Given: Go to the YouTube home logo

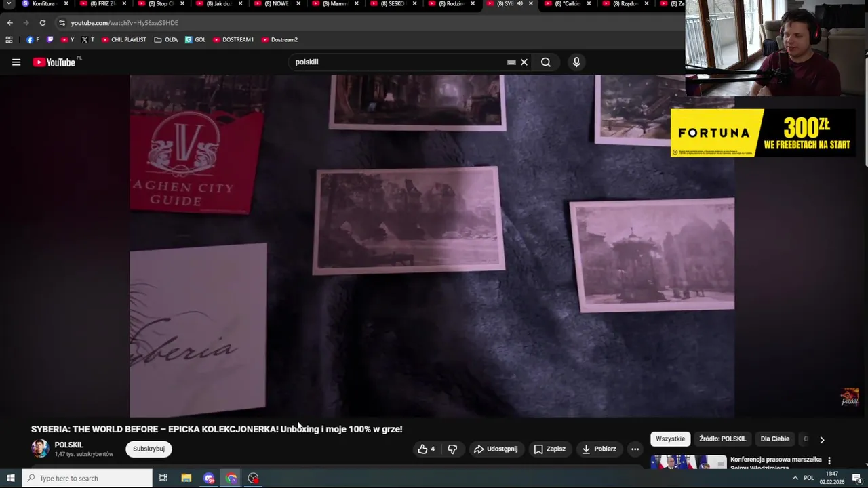Looking at the screenshot, I should [54, 62].
